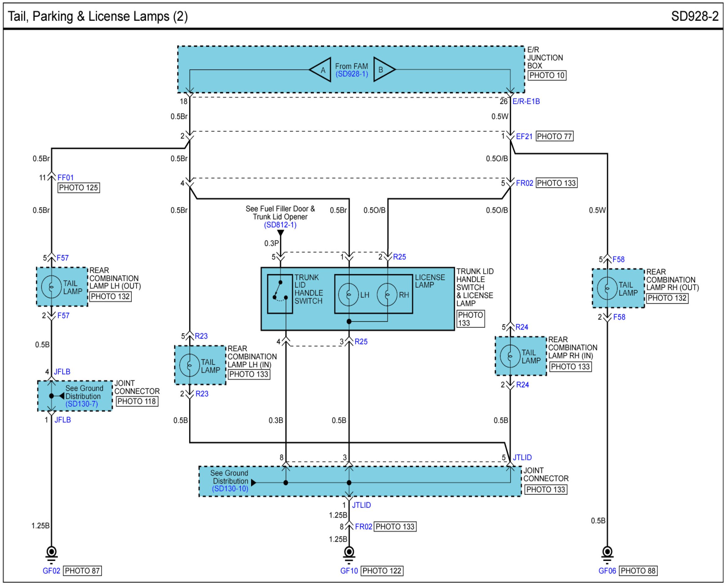Open the SD812-1 fuel filler door link
The height and width of the screenshot is (587, 728).
click(280, 225)
